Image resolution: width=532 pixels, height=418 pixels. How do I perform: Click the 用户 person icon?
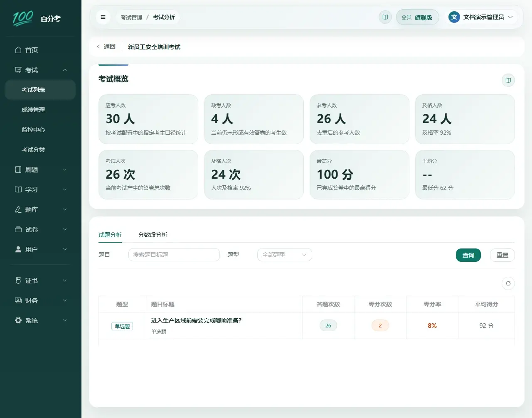(18, 249)
